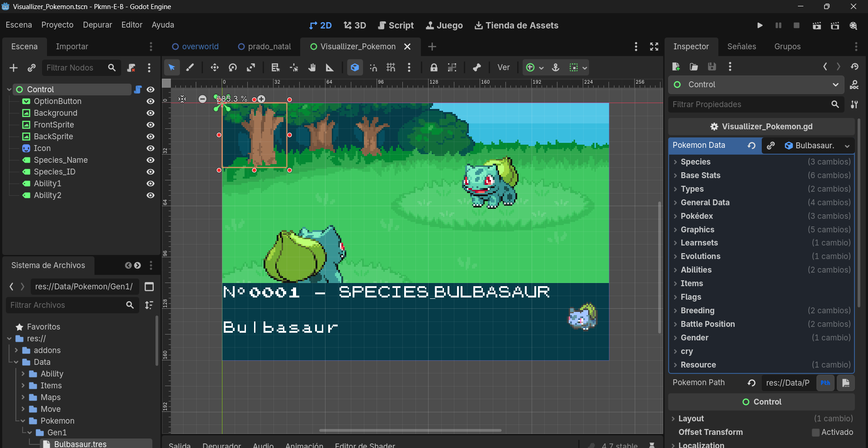Create a new resource in Inspector
The image size is (868, 448).
coord(676,66)
